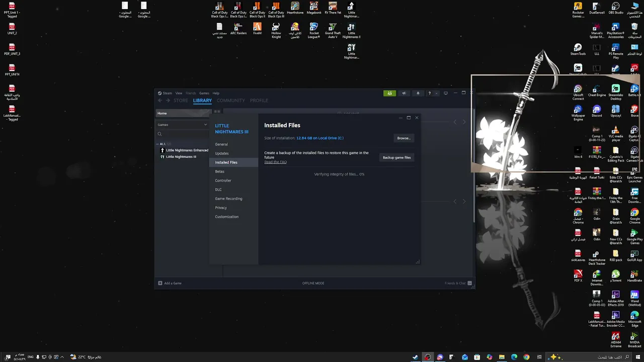Open File Explorer from the taskbar
This screenshot has width=644, height=362.
502,357
